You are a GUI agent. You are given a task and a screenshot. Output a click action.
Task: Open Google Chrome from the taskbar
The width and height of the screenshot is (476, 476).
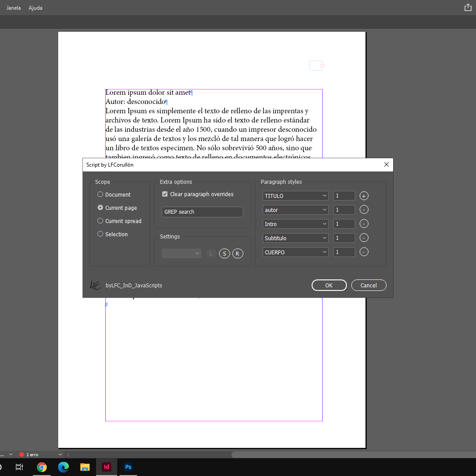point(42,467)
